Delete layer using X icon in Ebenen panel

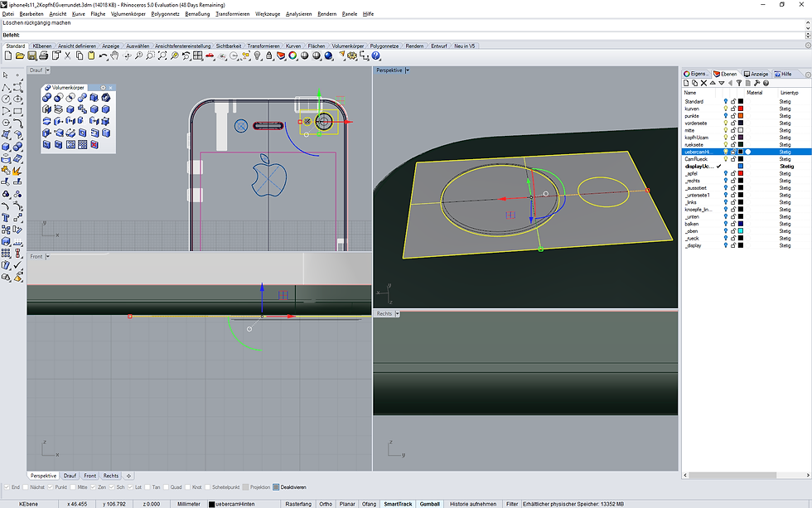pos(703,83)
